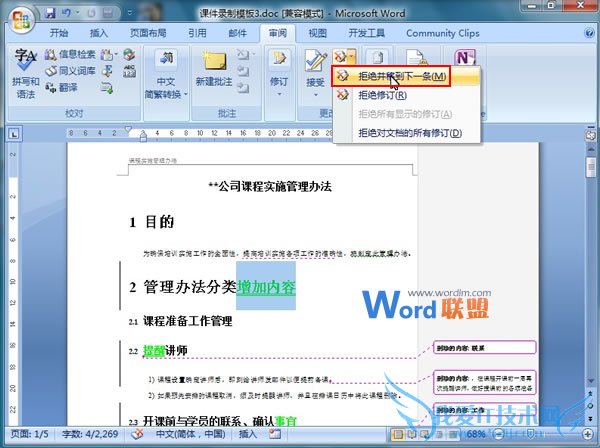Click the first line indent marker
This screenshot has height=448, width=600.
coord(128,129)
